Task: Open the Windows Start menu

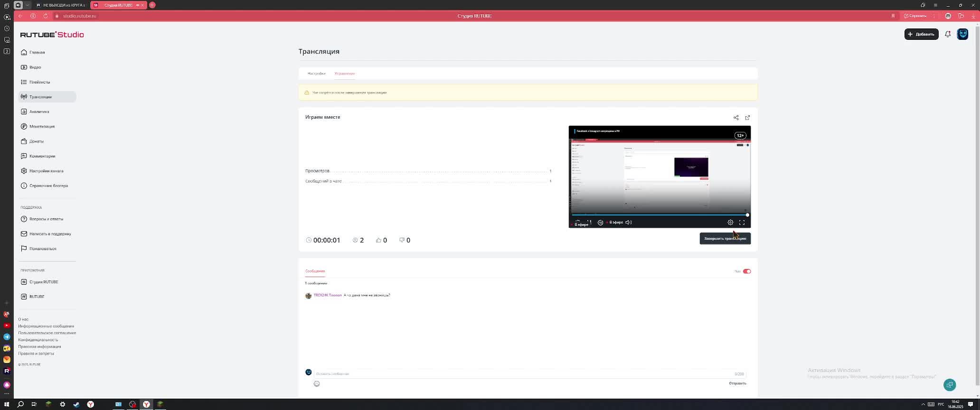Action: coord(7,404)
